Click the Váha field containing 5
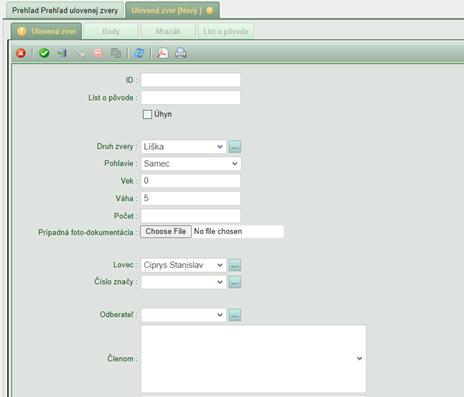The width and height of the screenshot is (464, 397). (x=190, y=198)
